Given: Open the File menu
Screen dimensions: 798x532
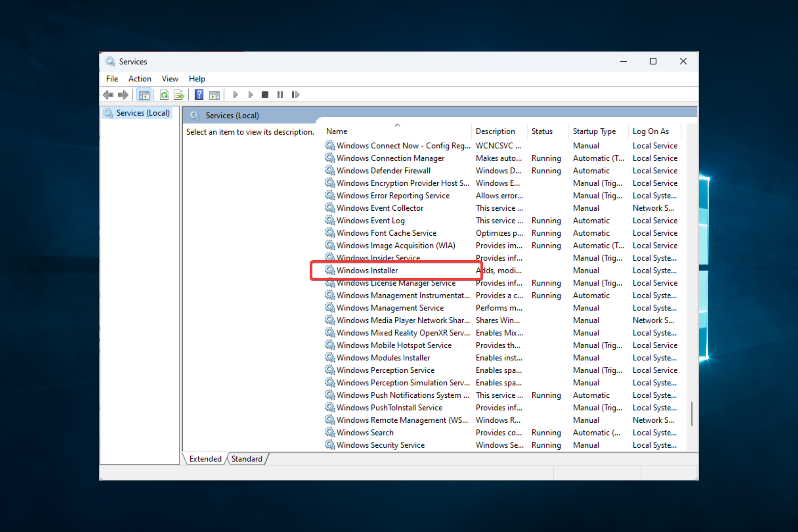Looking at the screenshot, I should point(112,79).
